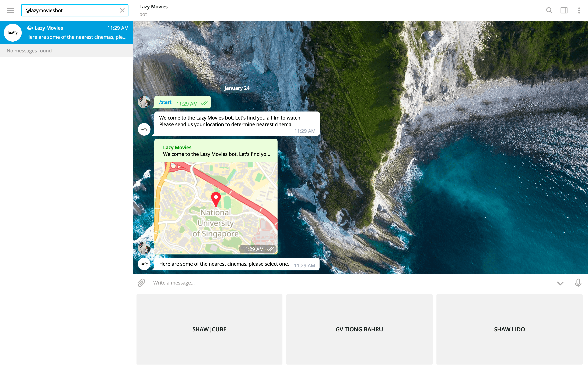Choose the GV TIONG BAHRU cinema button
The width and height of the screenshot is (588, 367).
359,329
